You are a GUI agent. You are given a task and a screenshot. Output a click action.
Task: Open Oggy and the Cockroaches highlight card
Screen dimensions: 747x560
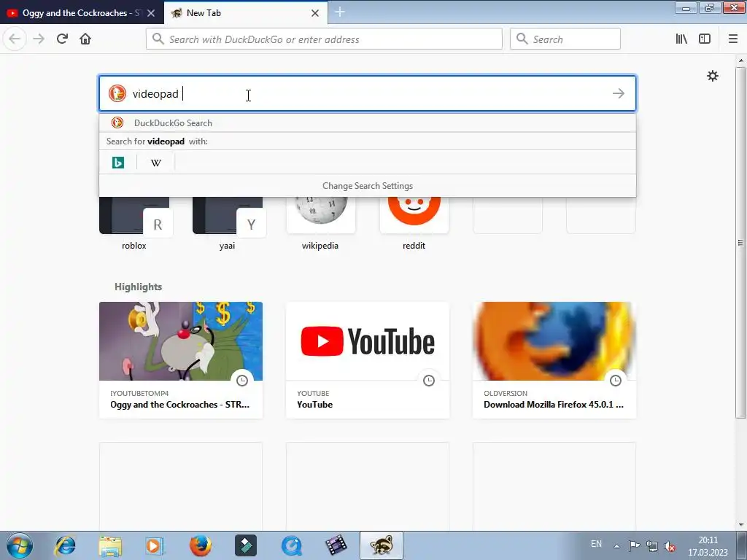pos(181,360)
